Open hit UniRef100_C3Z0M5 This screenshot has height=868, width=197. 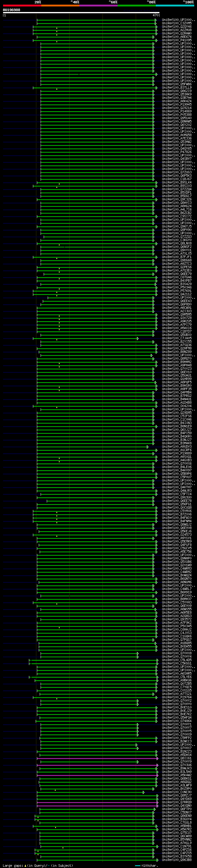coord(177,23)
